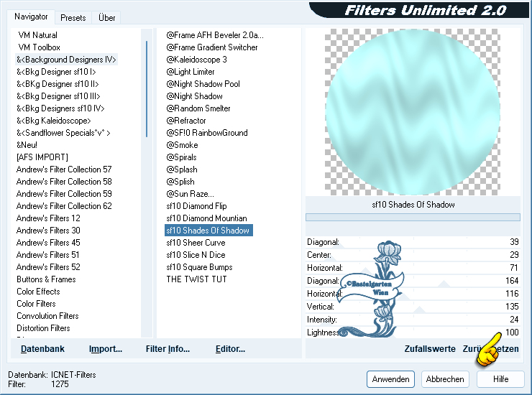Screen dimensions: 532x395
Task: Select VM Toolbox category
Action: click(39, 47)
